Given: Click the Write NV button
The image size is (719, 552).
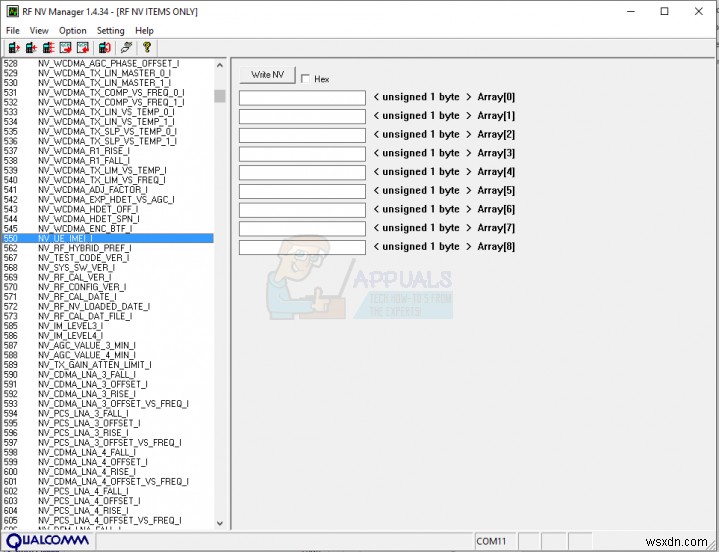Looking at the screenshot, I should [267, 75].
